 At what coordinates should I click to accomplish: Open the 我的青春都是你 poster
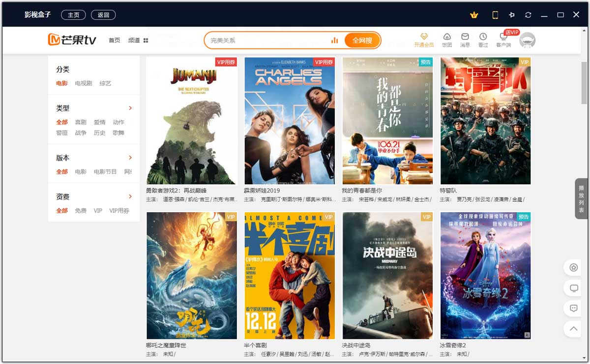[387, 121]
